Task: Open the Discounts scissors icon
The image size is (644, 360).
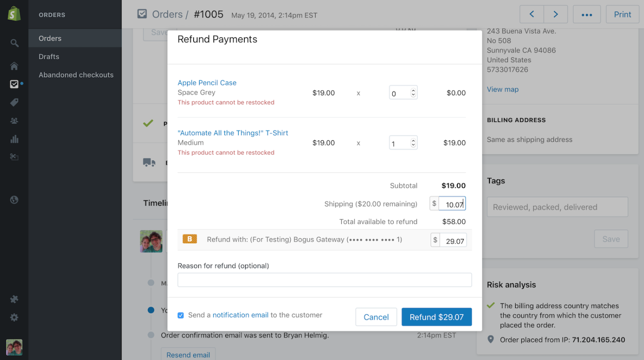Action: tap(14, 157)
